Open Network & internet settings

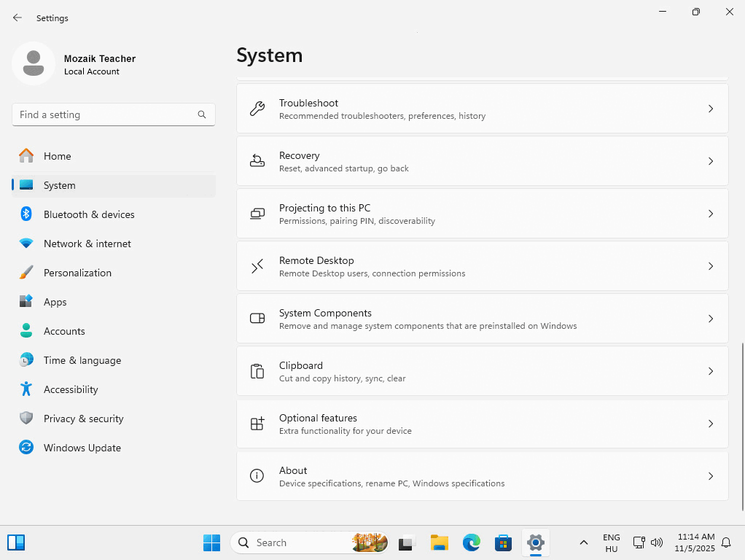[87, 244]
